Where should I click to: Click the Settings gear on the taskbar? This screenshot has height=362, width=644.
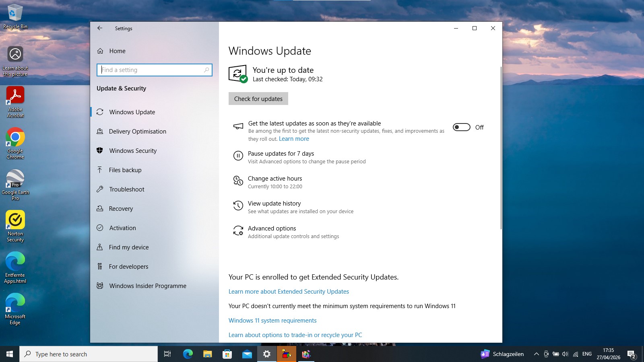click(266, 354)
